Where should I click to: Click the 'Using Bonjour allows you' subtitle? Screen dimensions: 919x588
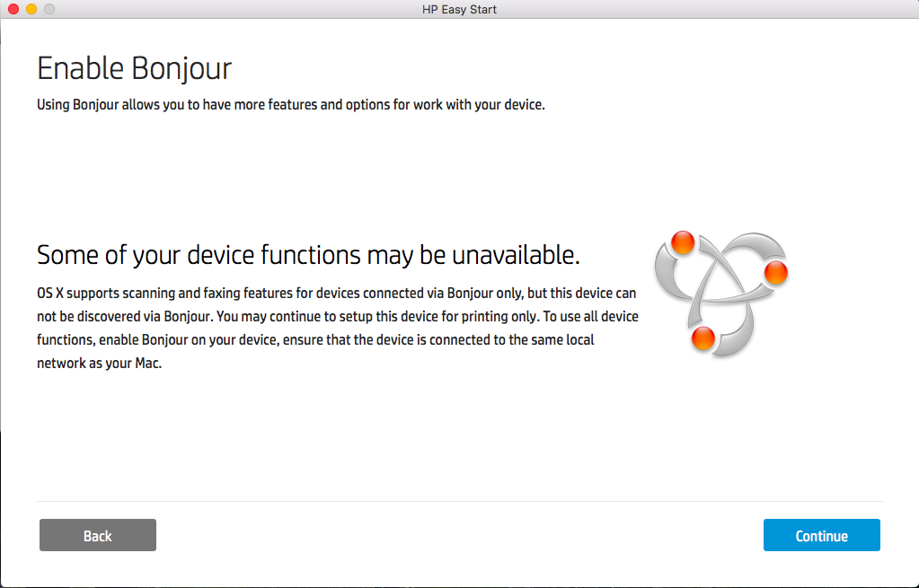[x=291, y=105]
